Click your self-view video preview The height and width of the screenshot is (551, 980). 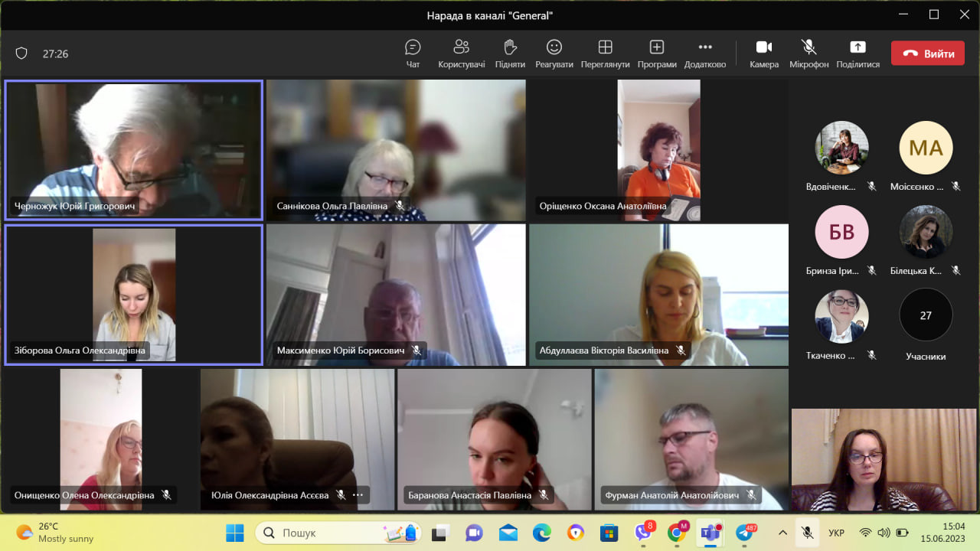click(884, 459)
